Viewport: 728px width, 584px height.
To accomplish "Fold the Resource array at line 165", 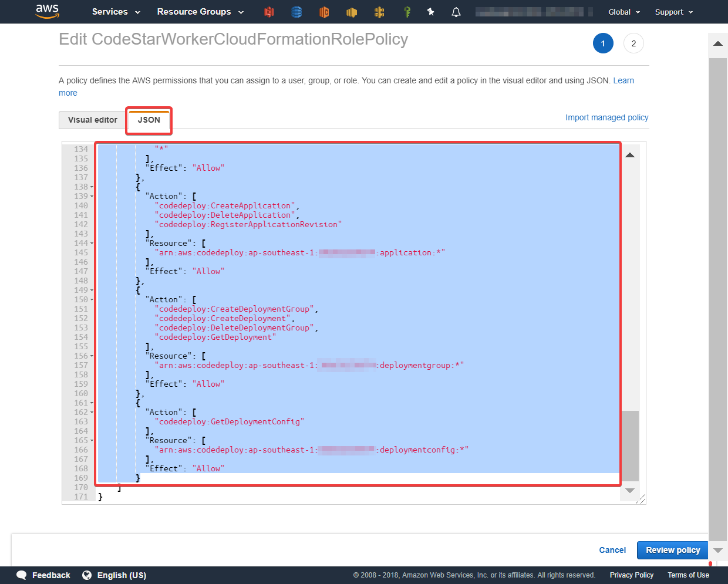I will tap(92, 441).
